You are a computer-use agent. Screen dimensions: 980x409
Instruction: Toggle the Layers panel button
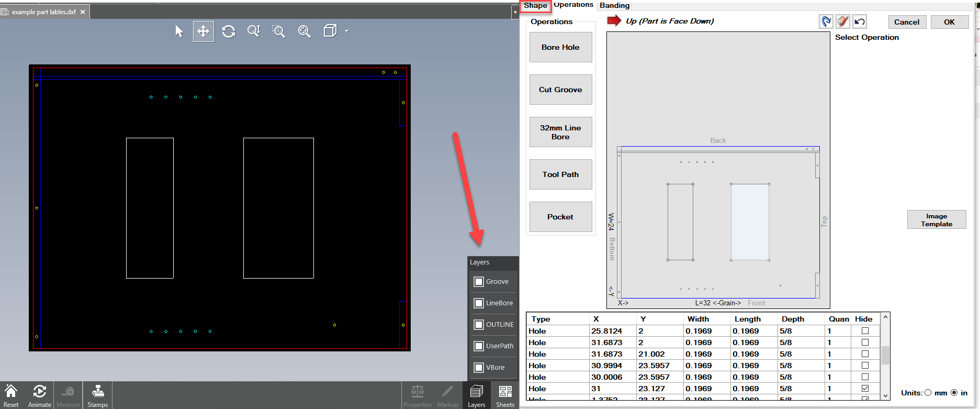pos(477,395)
